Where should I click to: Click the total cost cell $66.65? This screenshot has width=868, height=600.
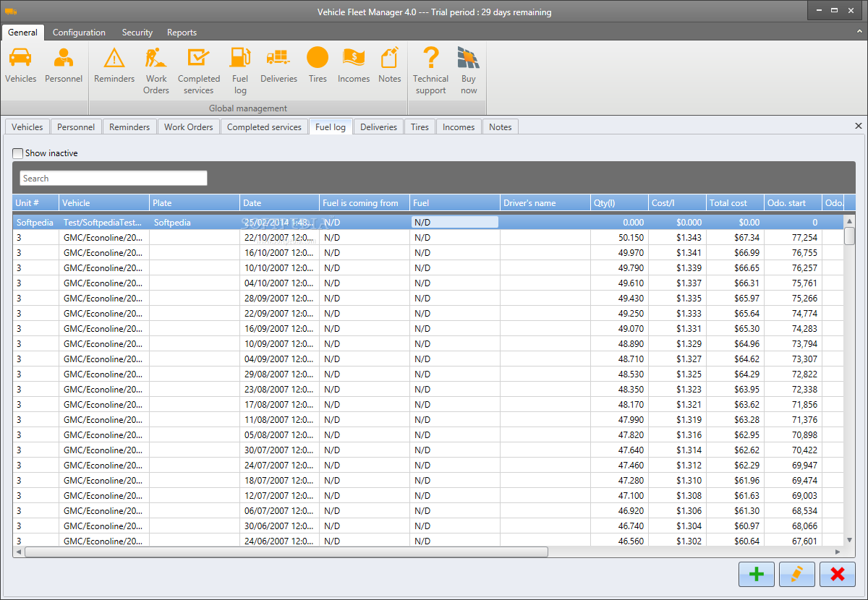coord(735,267)
